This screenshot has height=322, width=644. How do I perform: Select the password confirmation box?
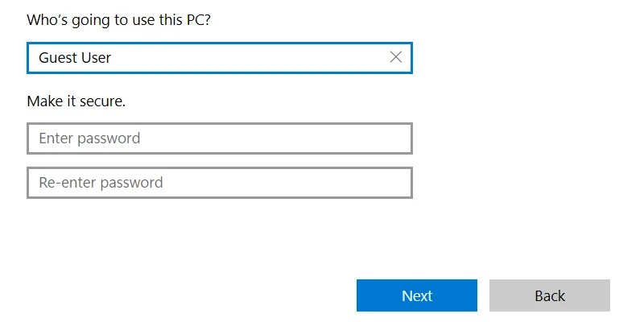tap(219, 183)
